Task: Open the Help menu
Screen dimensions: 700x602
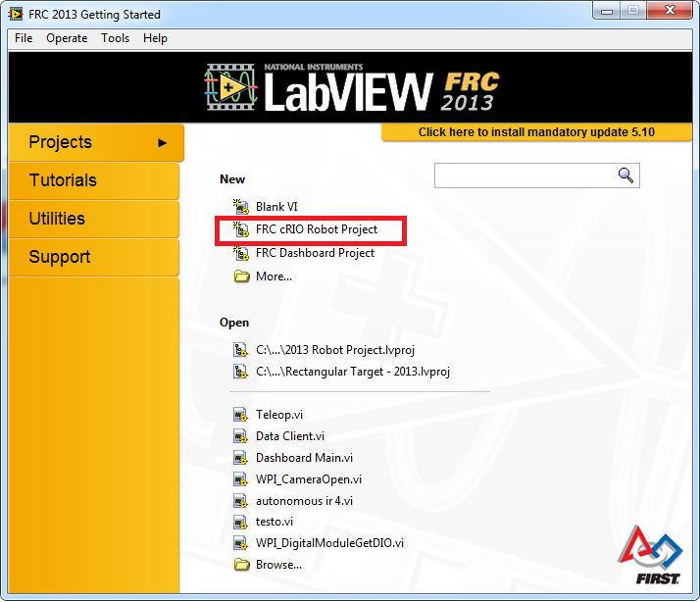Action: pos(155,38)
